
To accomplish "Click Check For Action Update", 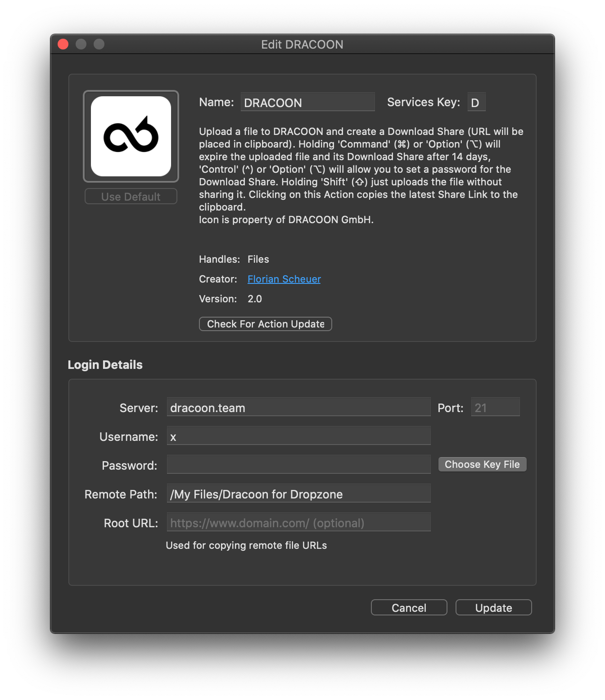I will [265, 324].
